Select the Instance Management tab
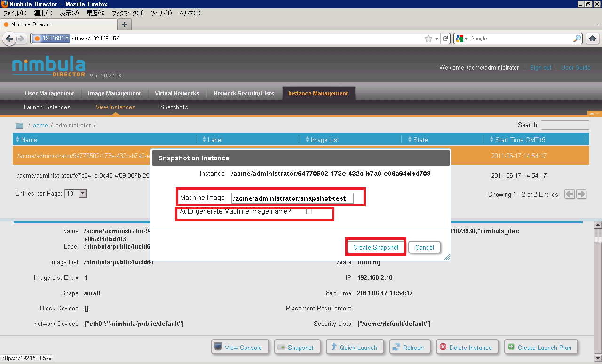602x364 pixels. [x=318, y=94]
